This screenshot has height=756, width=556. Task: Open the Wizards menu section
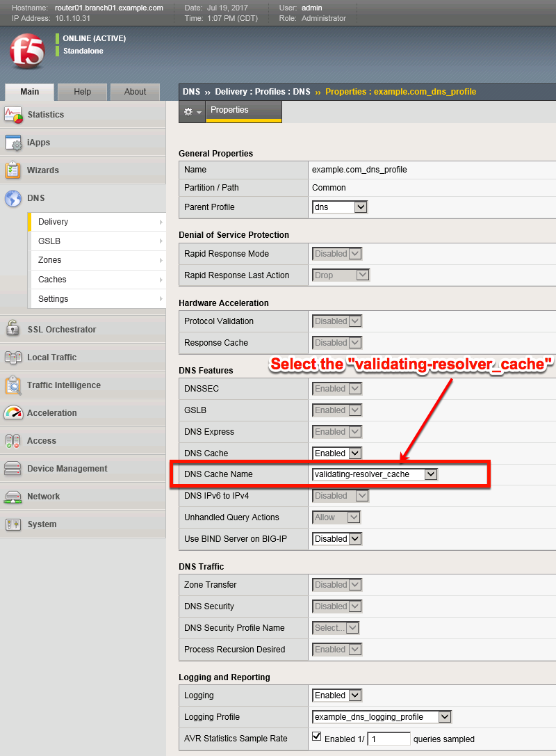83,170
